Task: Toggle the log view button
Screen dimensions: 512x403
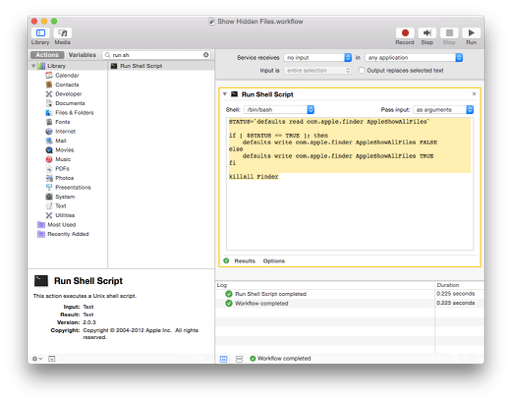Action: pos(224,359)
